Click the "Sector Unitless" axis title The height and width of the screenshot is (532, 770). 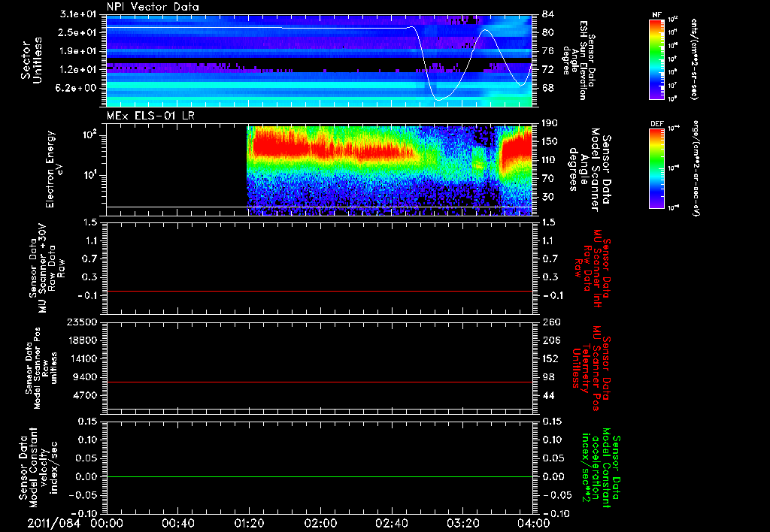[32, 60]
